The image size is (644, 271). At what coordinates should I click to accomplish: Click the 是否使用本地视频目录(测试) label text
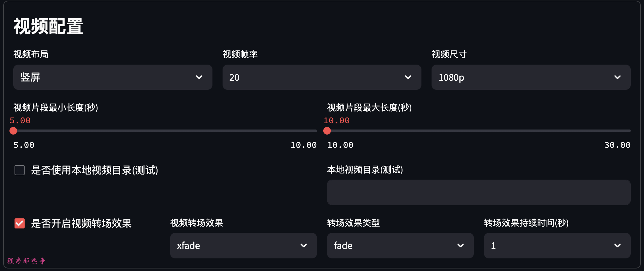(94, 170)
